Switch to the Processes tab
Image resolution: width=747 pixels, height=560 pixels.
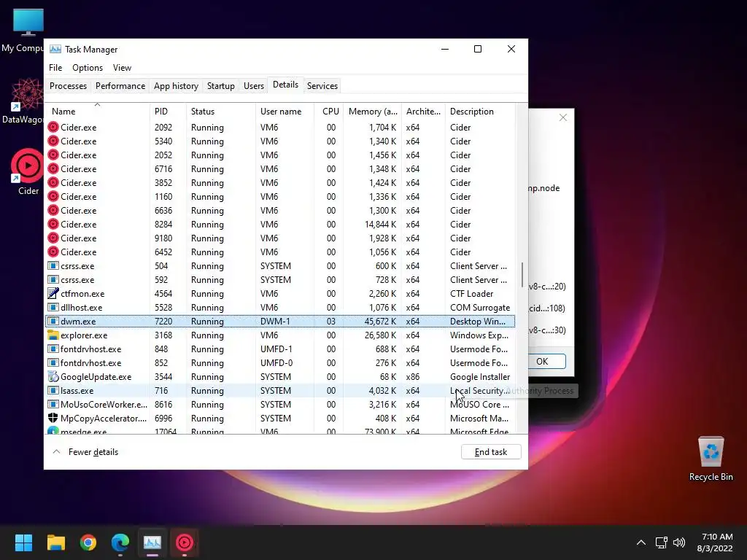pos(68,86)
